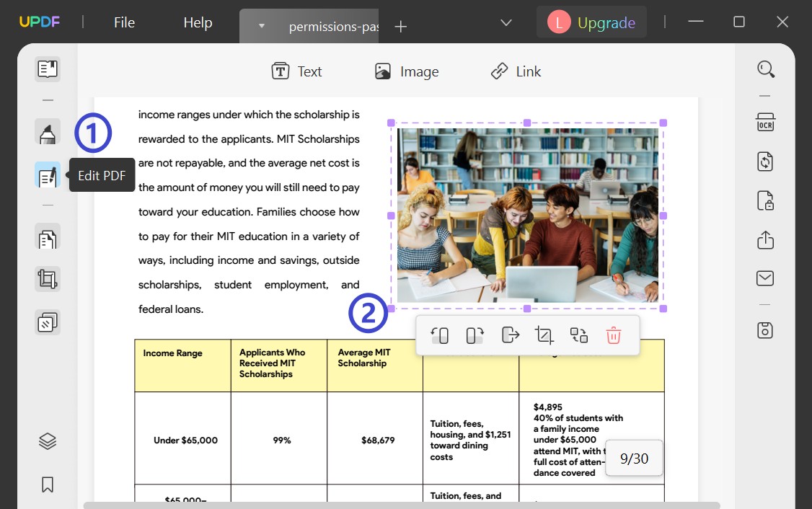812x509 pixels.
Task: Open the Search tool
Action: 765,68
